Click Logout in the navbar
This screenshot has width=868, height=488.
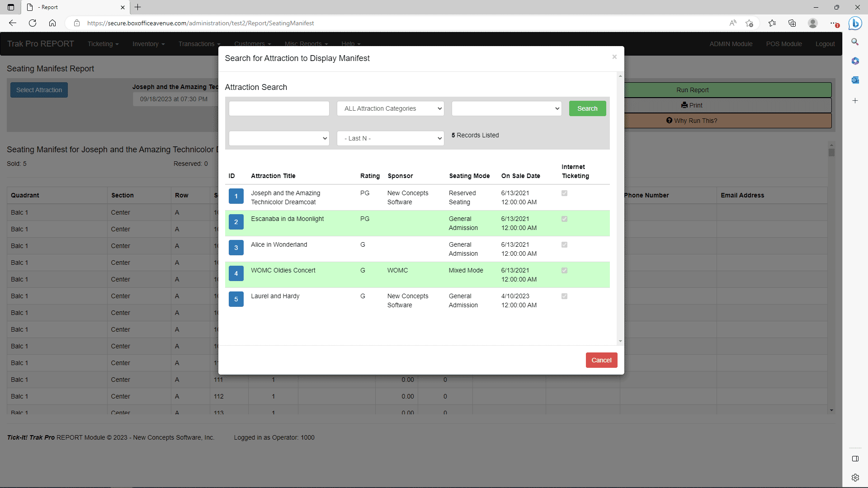click(825, 44)
